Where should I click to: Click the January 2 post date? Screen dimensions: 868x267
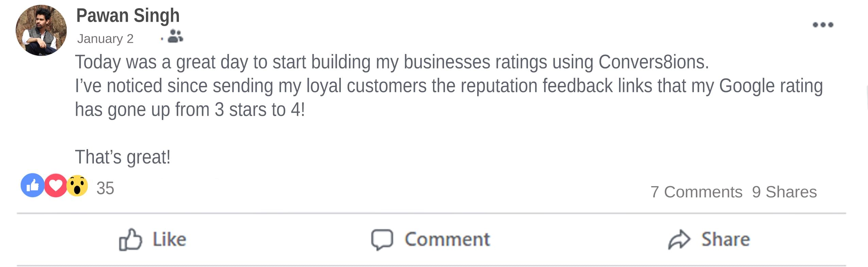(x=105, y=39)
